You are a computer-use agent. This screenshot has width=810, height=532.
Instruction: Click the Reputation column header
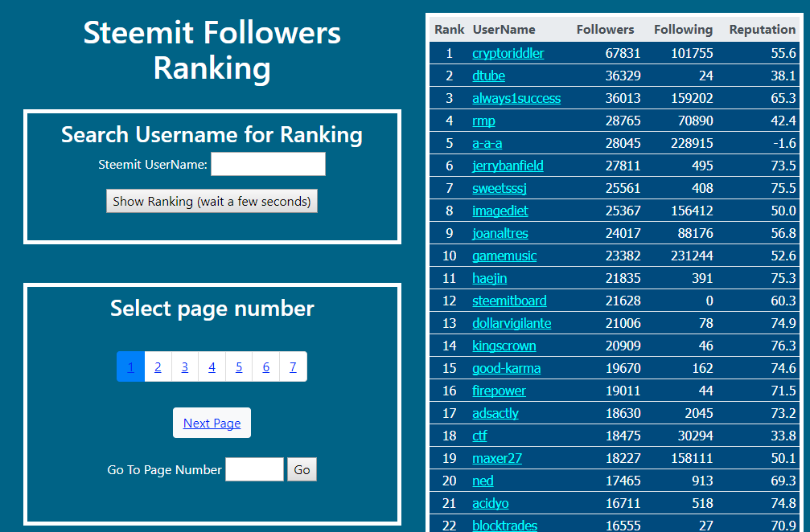pos(762,30)
